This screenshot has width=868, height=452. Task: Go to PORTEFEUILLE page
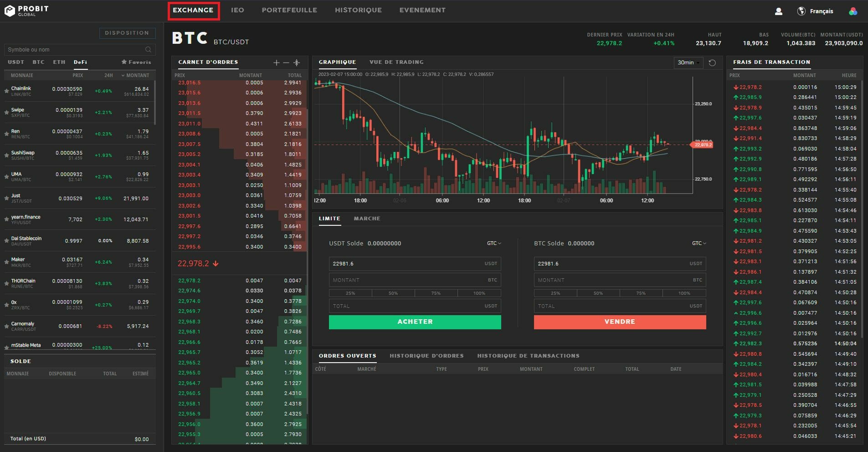coord(289,10)
